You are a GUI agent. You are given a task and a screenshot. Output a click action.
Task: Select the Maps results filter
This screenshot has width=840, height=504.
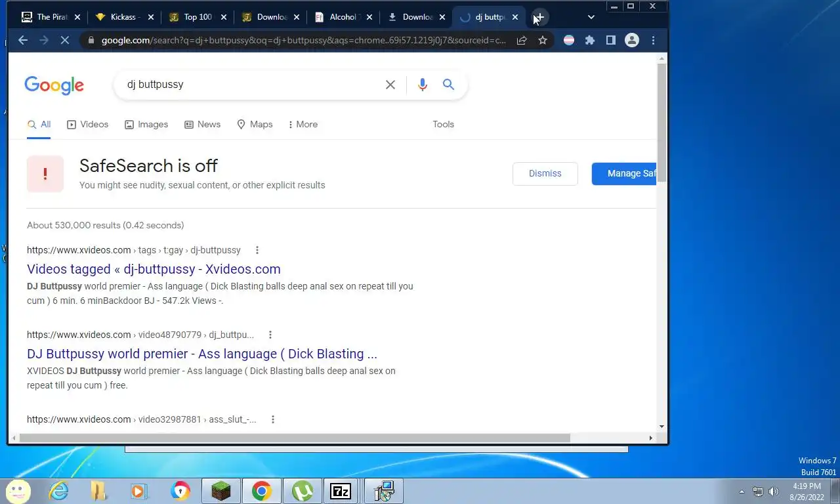[x=255, y=124]
